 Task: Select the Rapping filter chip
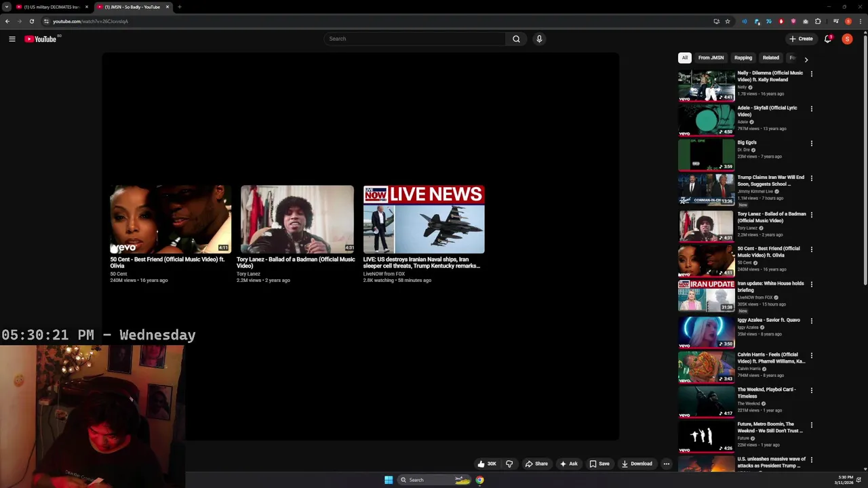(x=743, y=58)
